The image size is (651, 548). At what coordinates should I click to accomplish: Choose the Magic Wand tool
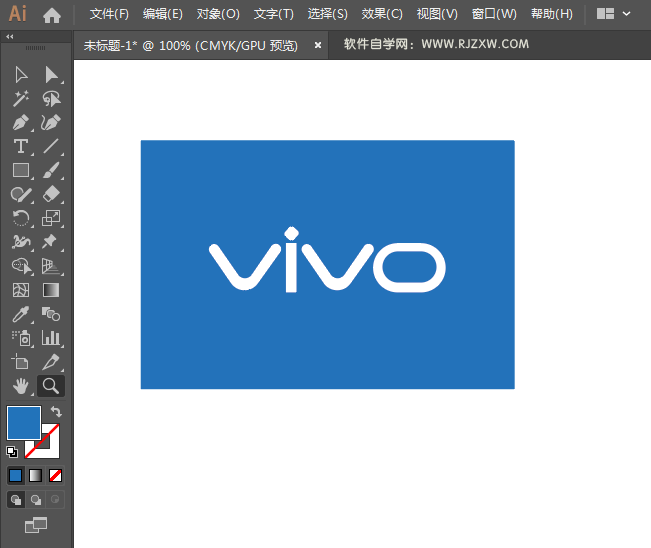pyautogui.click(x=21, y=99)
